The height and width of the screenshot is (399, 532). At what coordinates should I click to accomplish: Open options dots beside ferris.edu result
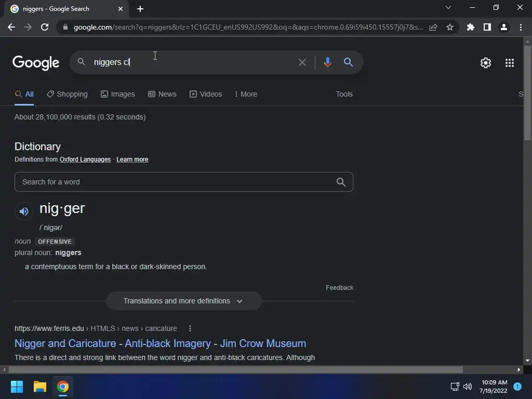(x=190, y=328)
